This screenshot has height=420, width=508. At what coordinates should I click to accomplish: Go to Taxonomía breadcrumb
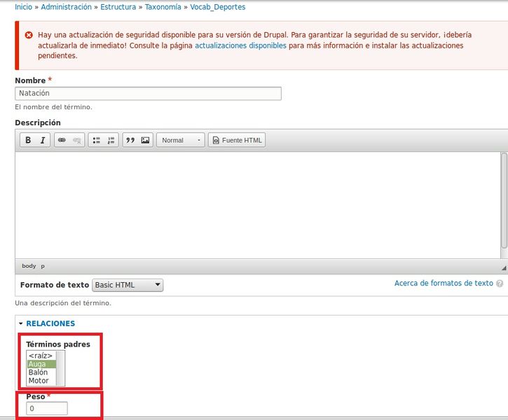163,7
